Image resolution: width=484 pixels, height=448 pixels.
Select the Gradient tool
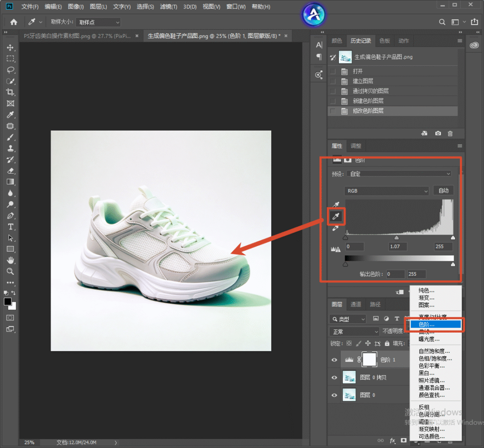pyautogui.click(x=10, y=182)
